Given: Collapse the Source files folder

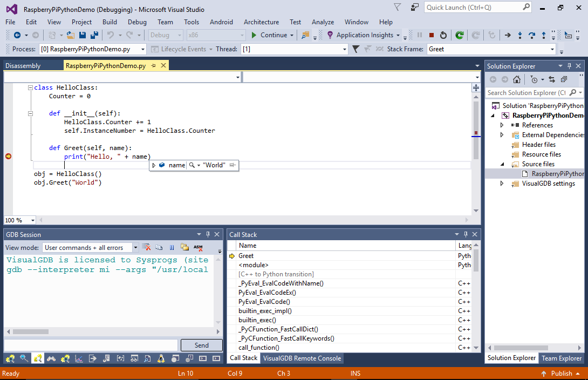Looking at the screenshot, I should tap(502, 164).
